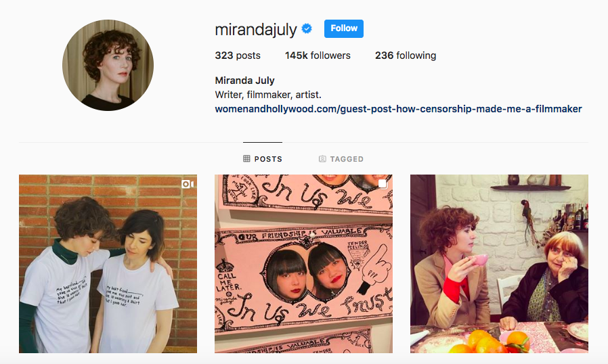
Task: Click the video camera icon on first post
Action: coord(188,184)
